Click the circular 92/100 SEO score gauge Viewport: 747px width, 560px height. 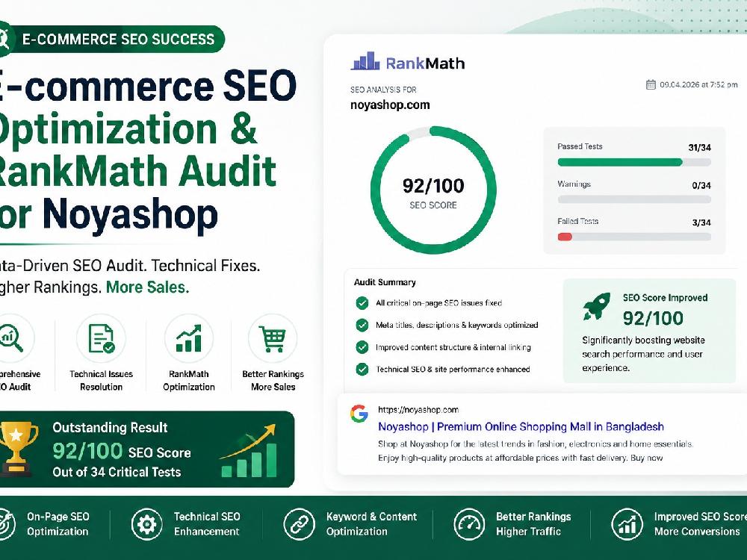433,190
